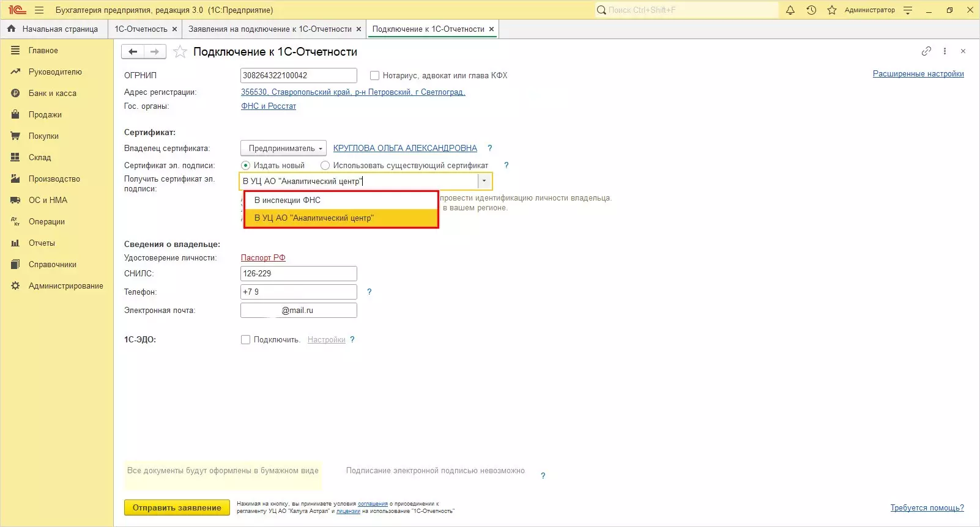Enable the 1С-ЭДО Подключить checkbox

tap(245, 339)
